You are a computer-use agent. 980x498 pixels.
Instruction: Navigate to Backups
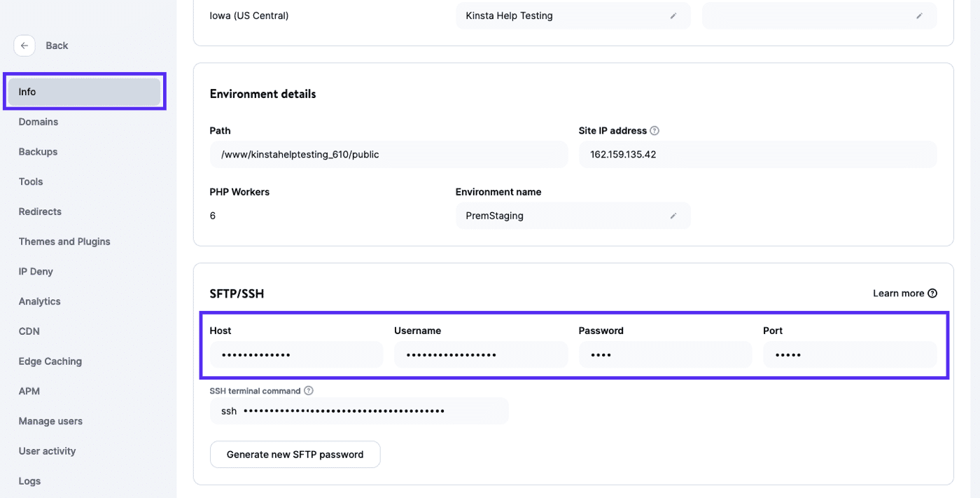coord(38,151)
